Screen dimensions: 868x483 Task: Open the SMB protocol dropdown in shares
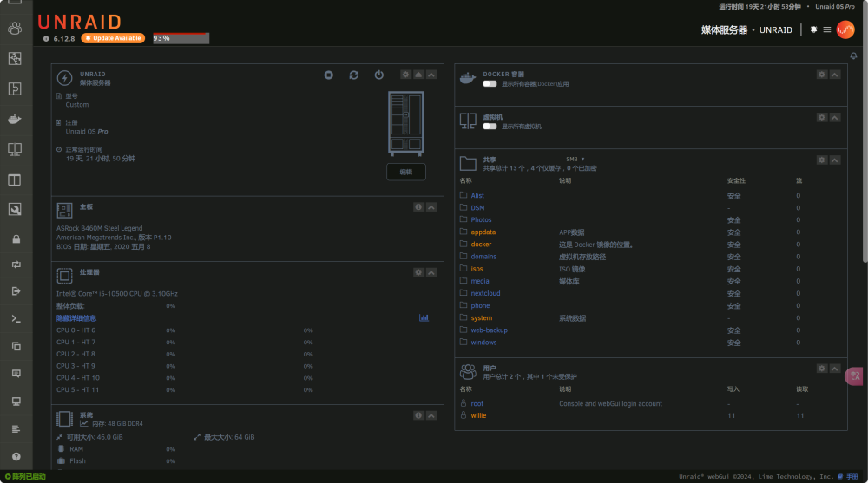575,160
